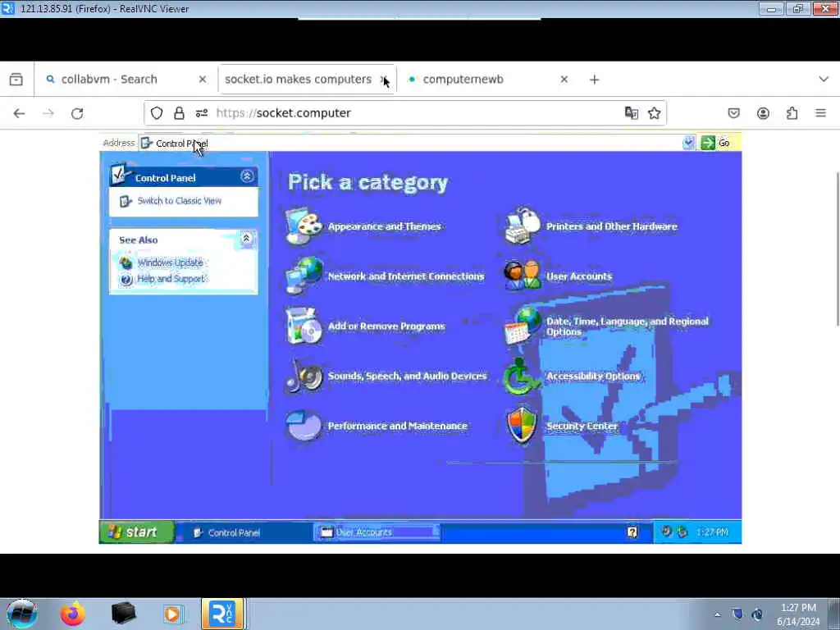840x630 pixels.
Task: Click the page vertical scrollbar
Action: (837, 249)
